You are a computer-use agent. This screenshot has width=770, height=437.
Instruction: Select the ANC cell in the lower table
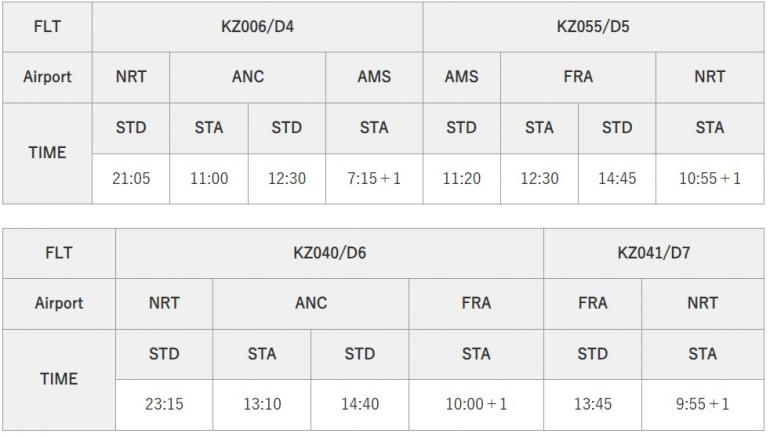[x=311, y=304]
